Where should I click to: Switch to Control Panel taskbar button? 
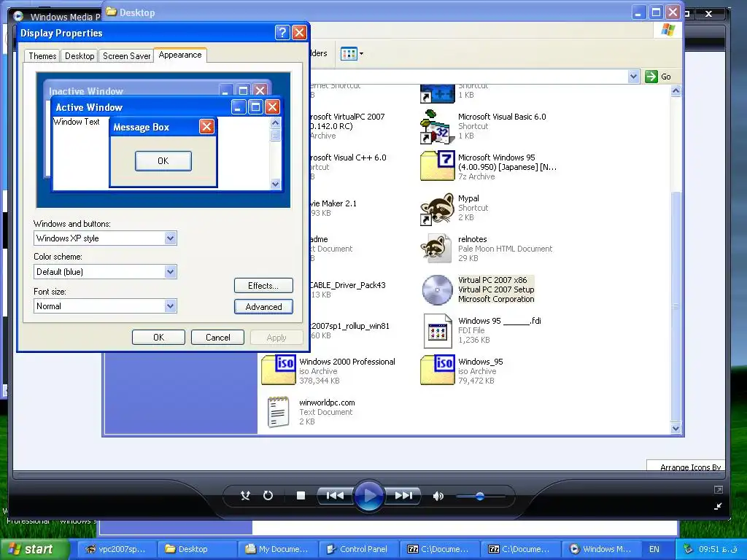357,549
